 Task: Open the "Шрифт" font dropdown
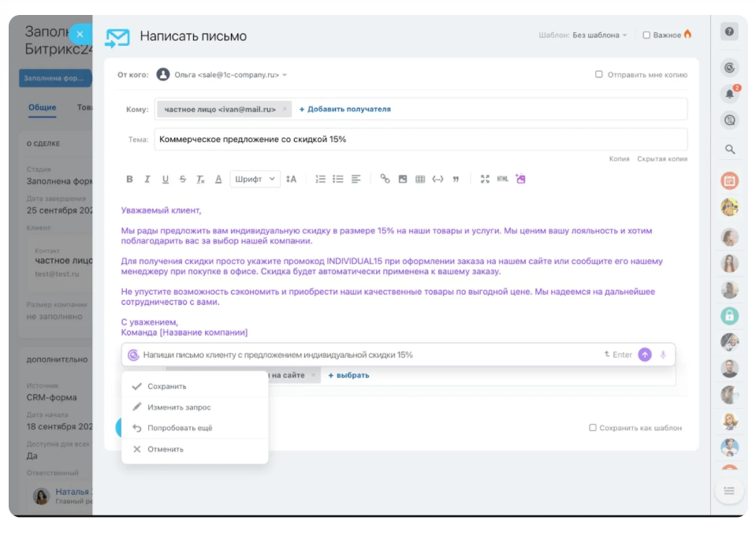[x=255, y=180]
